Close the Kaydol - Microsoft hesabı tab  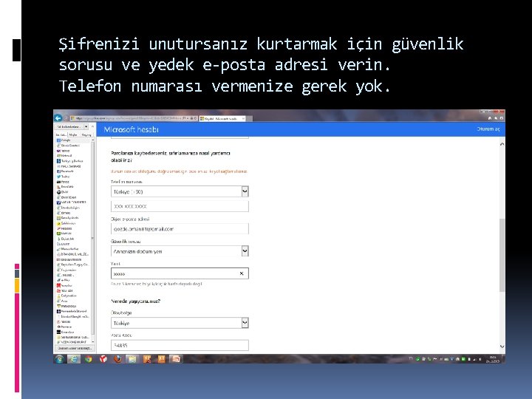click(x=243, y=118)
